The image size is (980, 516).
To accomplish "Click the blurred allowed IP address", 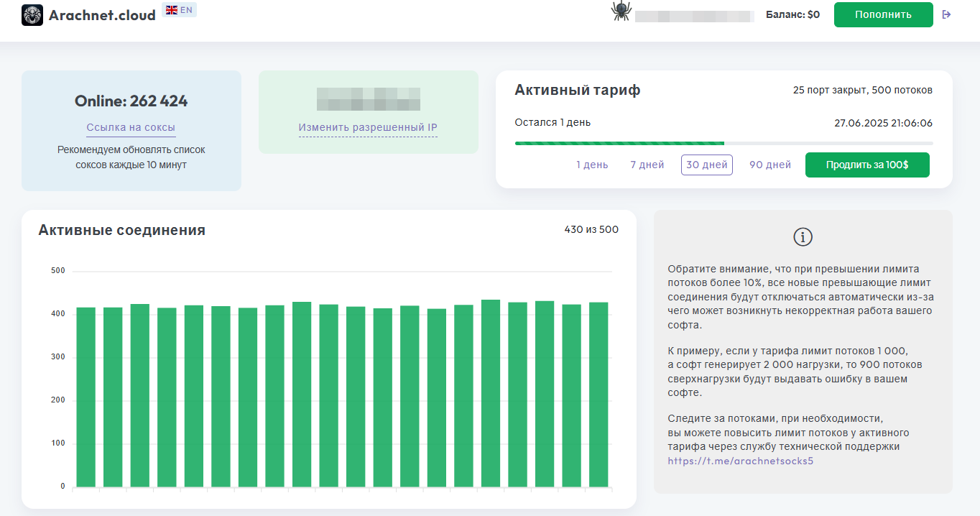I will click(368, 98).
